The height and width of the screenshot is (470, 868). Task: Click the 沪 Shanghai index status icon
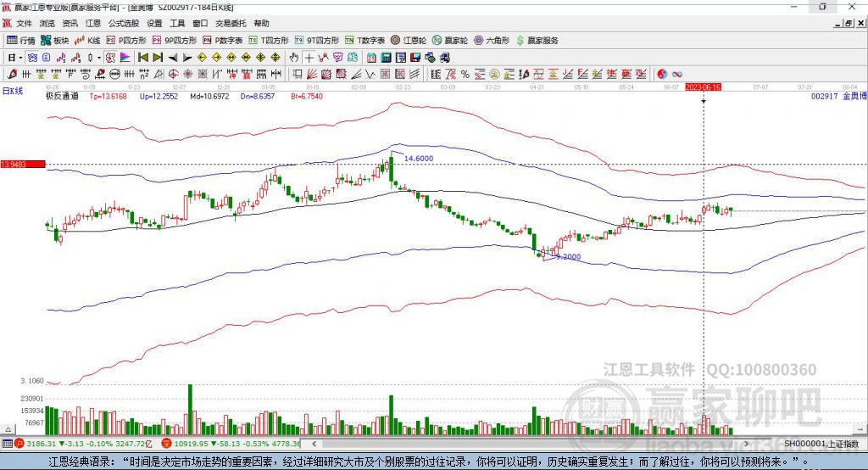(19, 444)
